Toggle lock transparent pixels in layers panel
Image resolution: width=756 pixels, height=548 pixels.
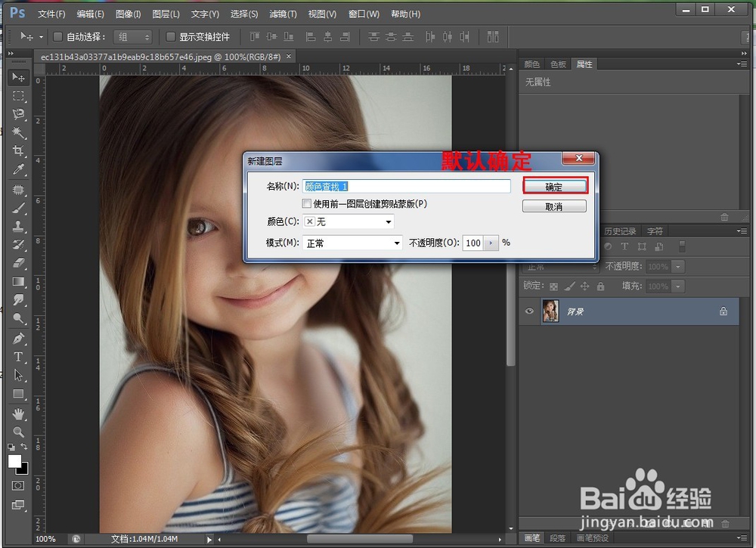553,286
